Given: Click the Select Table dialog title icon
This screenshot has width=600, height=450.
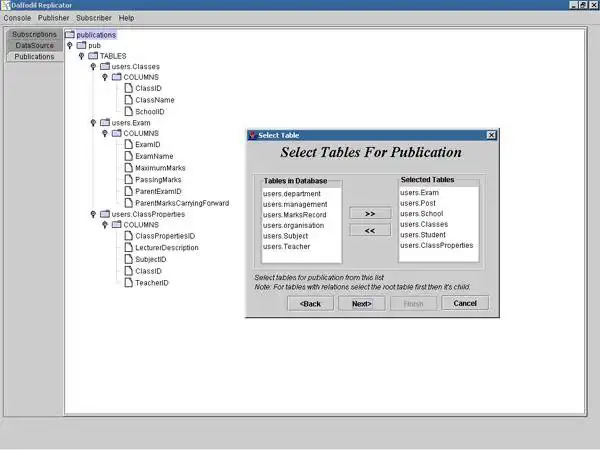Looking at the screenshot, I should (252, 135).
